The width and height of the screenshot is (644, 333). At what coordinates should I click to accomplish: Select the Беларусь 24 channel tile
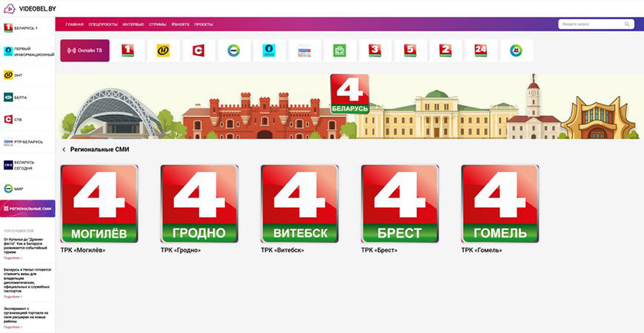[480, 51]
